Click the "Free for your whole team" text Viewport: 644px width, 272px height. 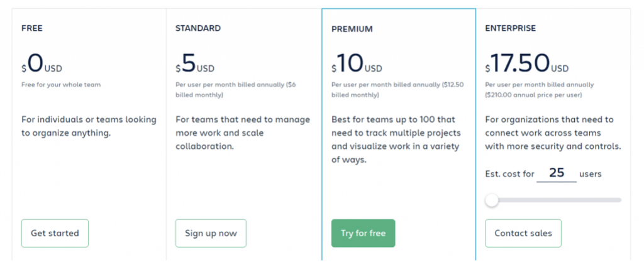[x=61, y=85]
